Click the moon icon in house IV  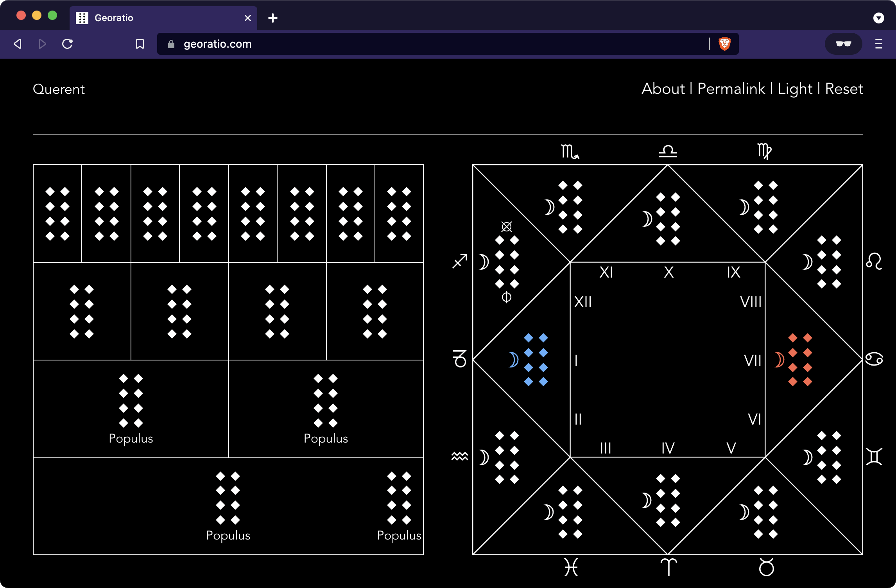tap(647, 500)
